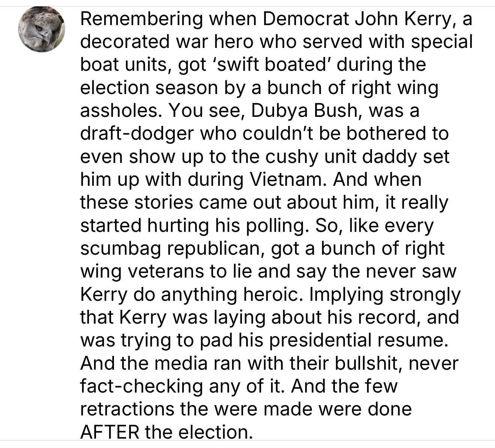This screenshot has width=495, height=448.
Task: Click the word 'draft-dodger'
Action: (138, 134)
